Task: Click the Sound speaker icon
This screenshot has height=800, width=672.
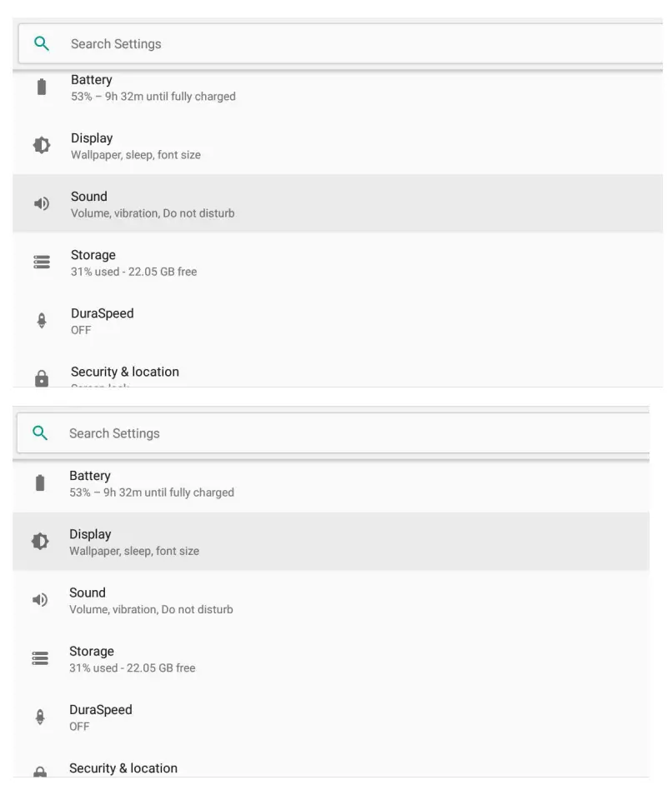Action: point(42,203)
